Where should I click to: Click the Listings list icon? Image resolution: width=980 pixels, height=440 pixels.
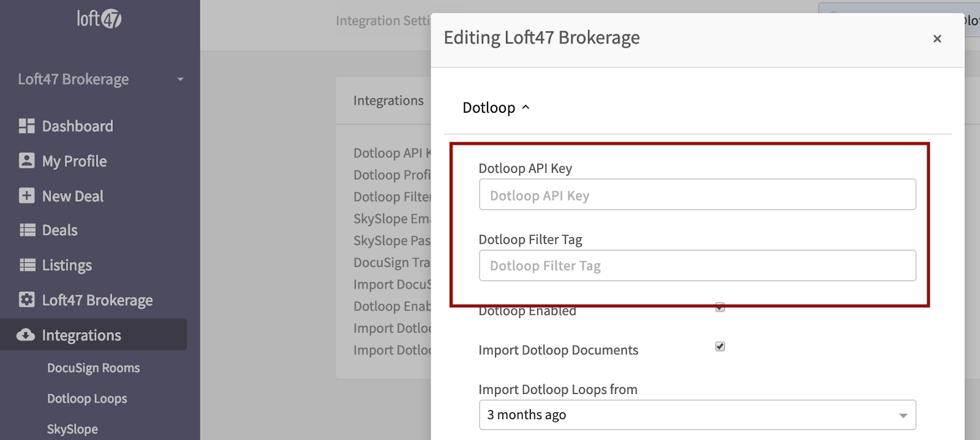pyautogui.click(x=27, y=265)
